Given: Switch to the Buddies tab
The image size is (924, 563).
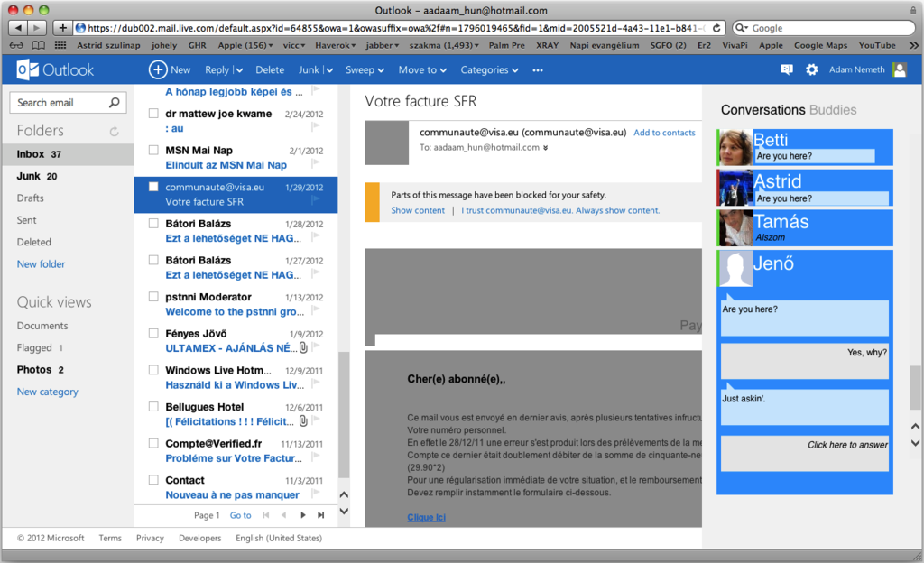Looking at the screenshot, I should click(x=833, y=110).
